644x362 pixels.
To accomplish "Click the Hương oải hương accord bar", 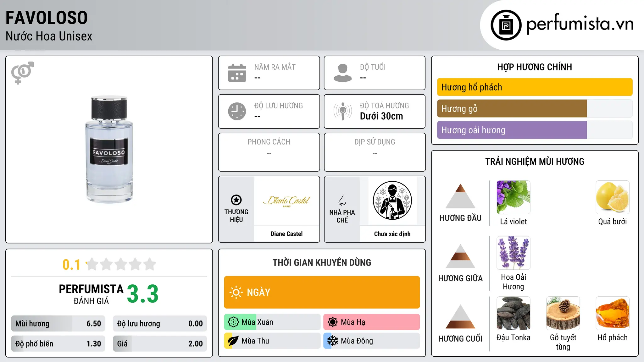I will coord(535,130).
